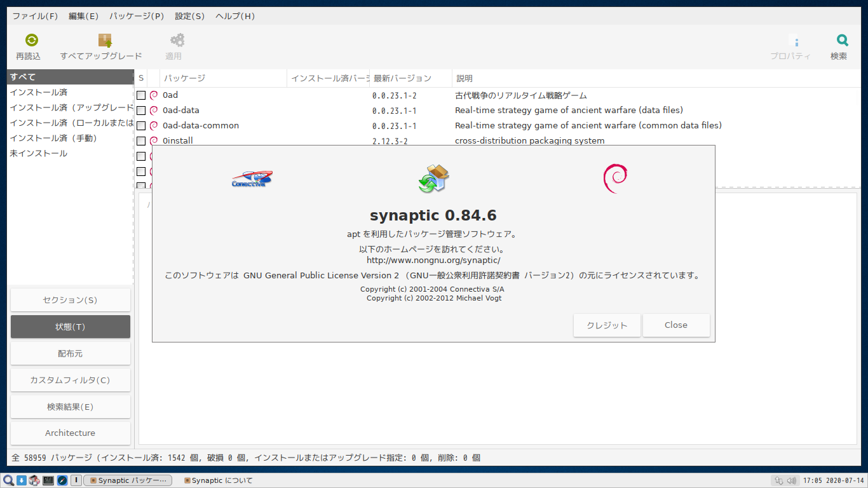868x488 pixels.
Task: Select the 未インストール filter entry
Action: (70, 153)
